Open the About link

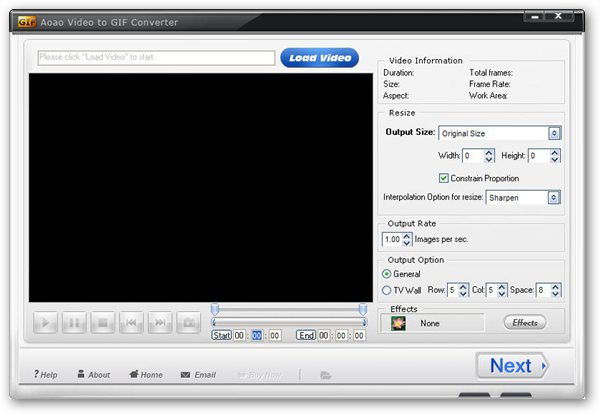pyautogui.click(x=94, y=374)
